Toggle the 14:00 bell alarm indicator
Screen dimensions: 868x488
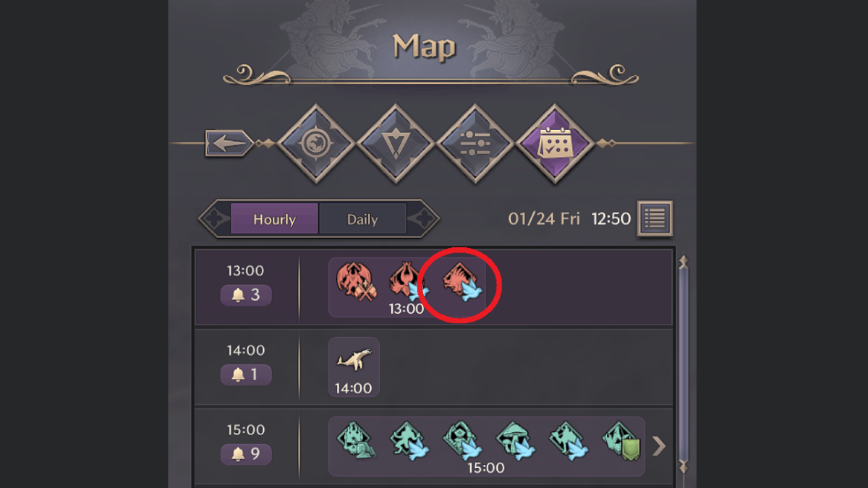(246, 374)
